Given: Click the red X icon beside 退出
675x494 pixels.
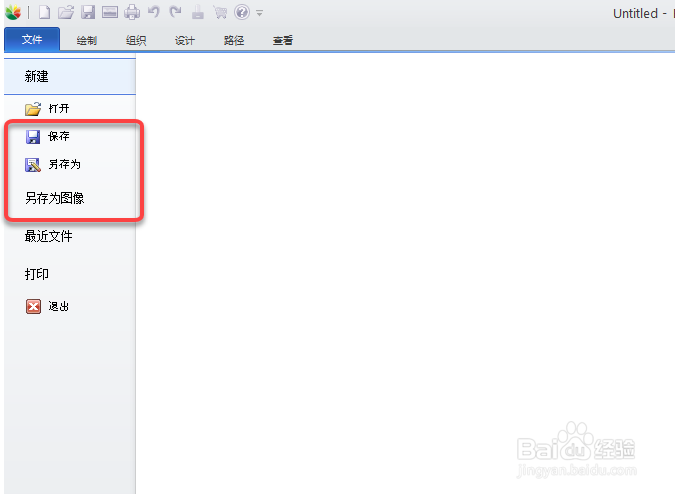Looking at the screenshot, I should (33, 306).
